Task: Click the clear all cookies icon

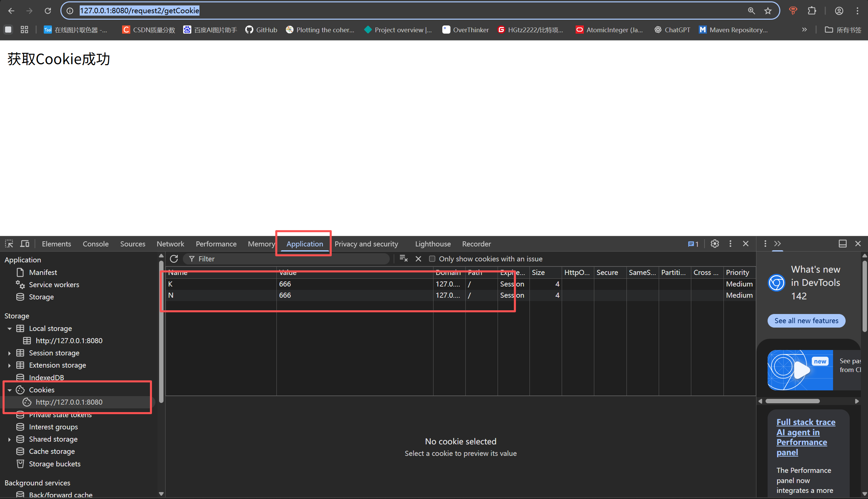Action: pos(403,259)
